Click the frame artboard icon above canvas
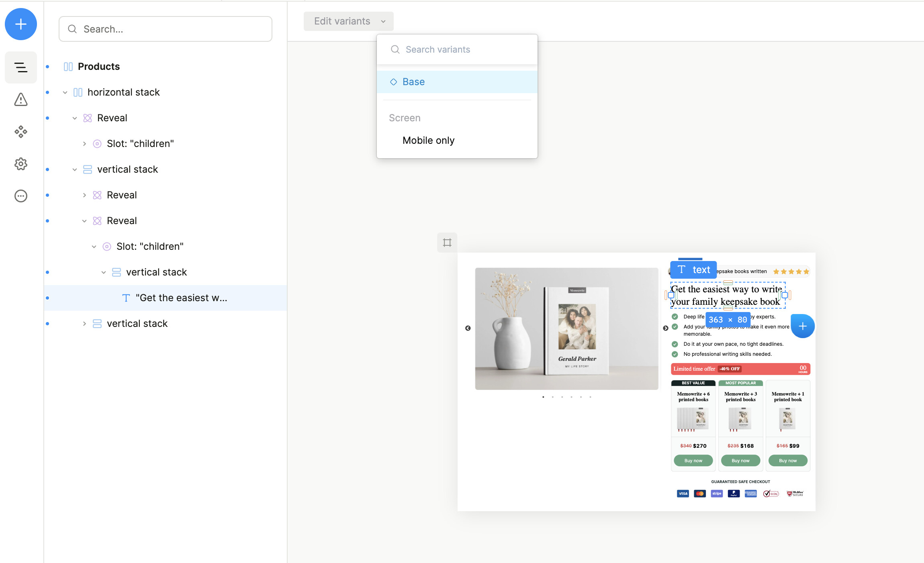This screenshot has height=563, width=924. (447, 243)
